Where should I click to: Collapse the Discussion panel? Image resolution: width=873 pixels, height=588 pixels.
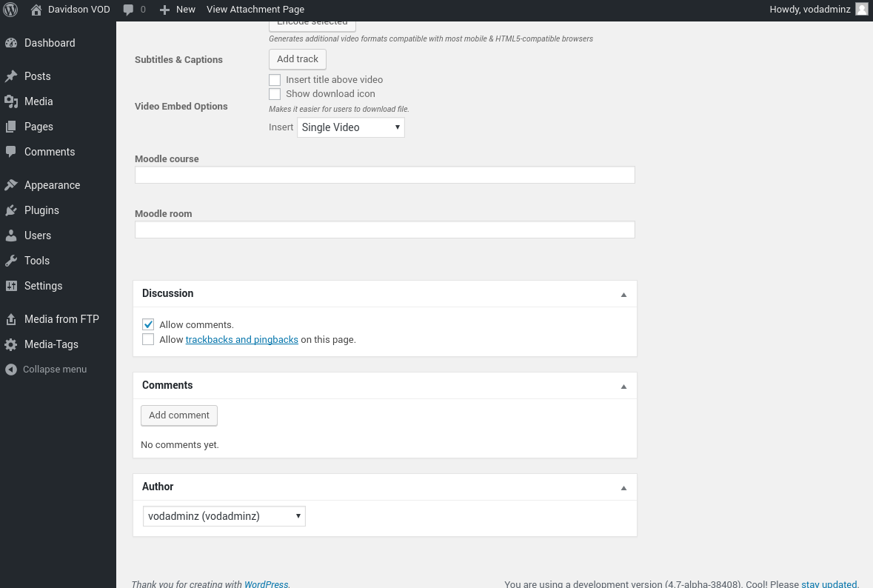(623, 295)
